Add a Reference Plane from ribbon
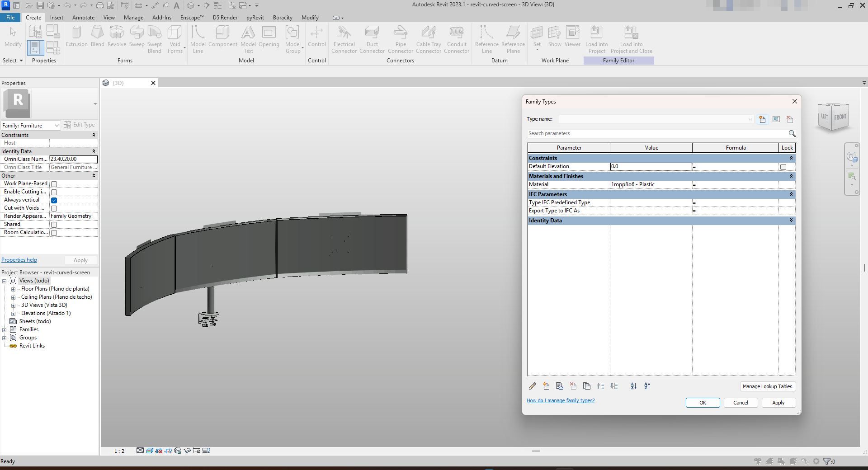 point(513,39)
